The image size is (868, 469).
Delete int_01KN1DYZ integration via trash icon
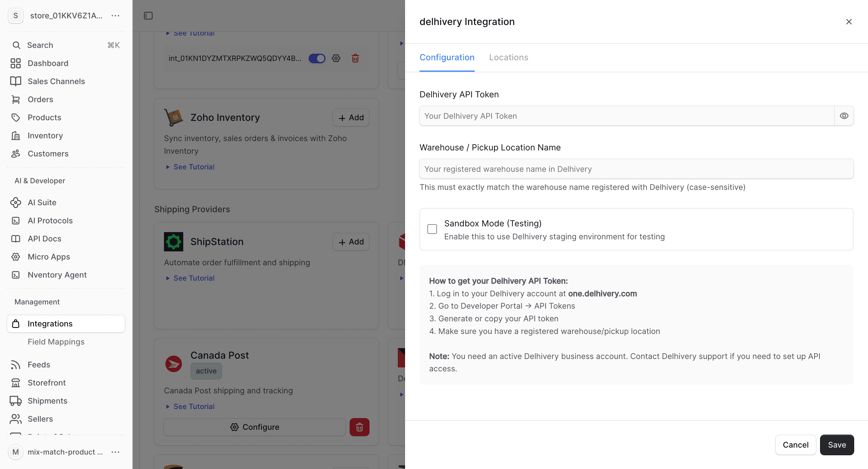(355, 58)
